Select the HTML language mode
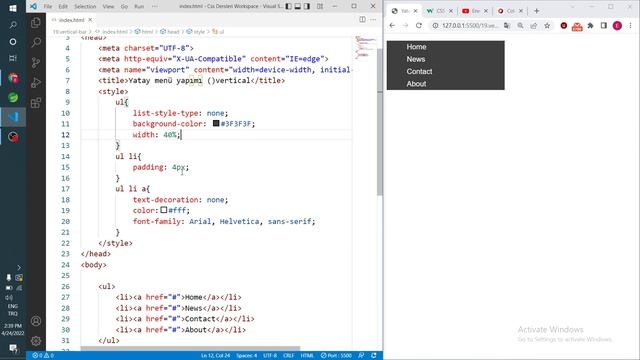The image size is (640, 360). (307, 356)
